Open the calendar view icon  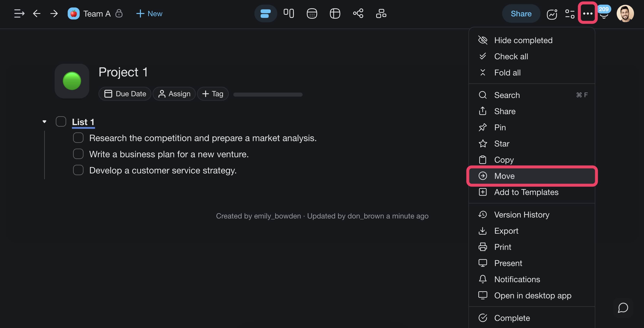tap(312, 13)
